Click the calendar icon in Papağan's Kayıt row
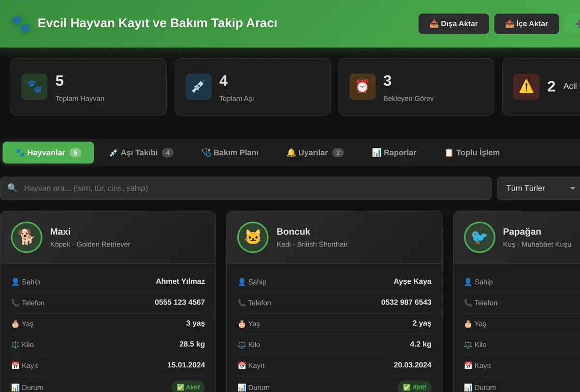Screen dimensions: 580x392 coord(468,365)
